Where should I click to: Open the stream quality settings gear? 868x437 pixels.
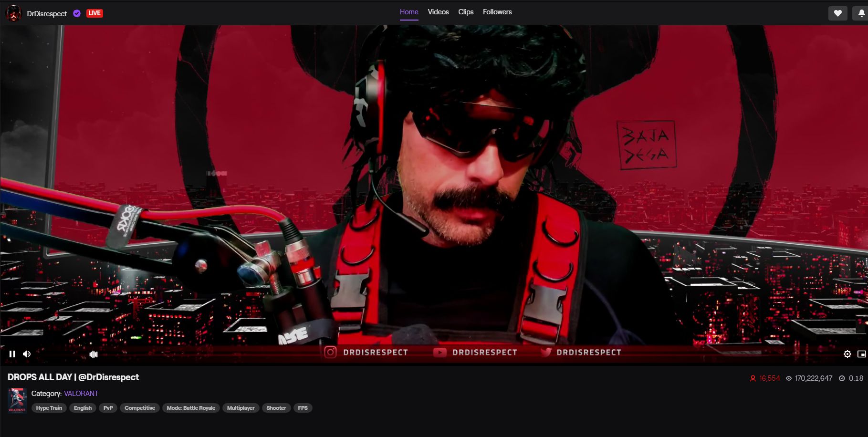[x=847, y=354]
